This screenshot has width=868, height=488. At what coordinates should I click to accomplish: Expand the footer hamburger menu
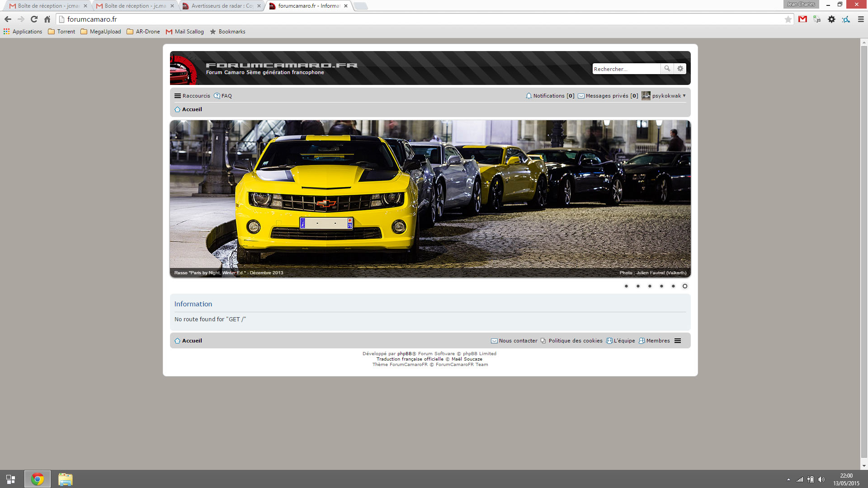click(677, 341)
